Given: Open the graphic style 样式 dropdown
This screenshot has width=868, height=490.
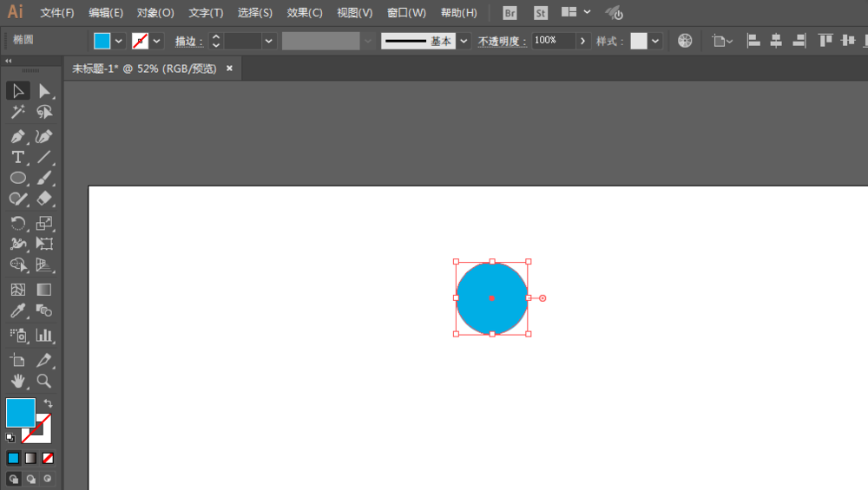Looking at the screenshot, I should coord(655,41).
